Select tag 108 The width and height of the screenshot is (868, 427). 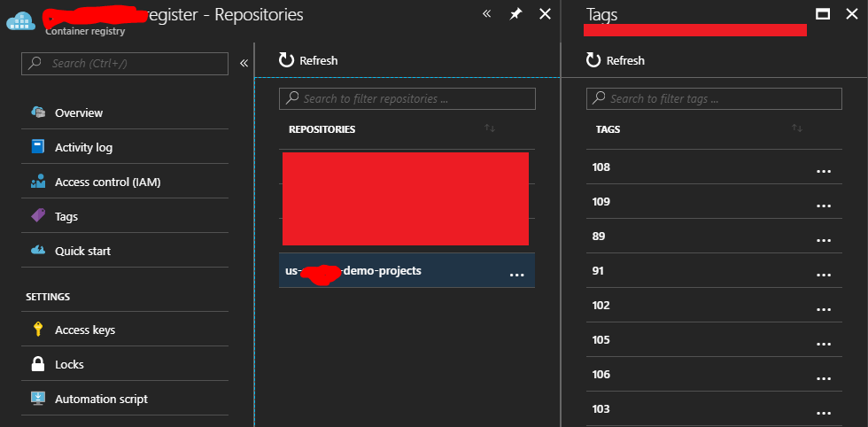pyautogui.click(x=714, y=167)
